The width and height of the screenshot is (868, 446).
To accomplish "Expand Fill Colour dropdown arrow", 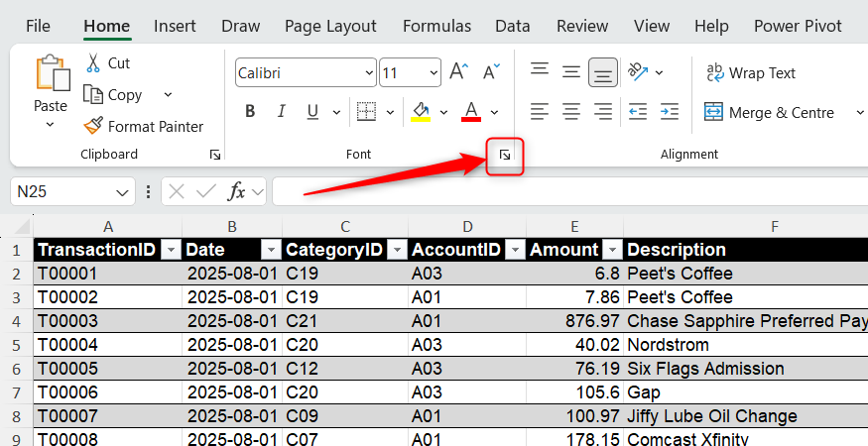I will tap(443, 112).
